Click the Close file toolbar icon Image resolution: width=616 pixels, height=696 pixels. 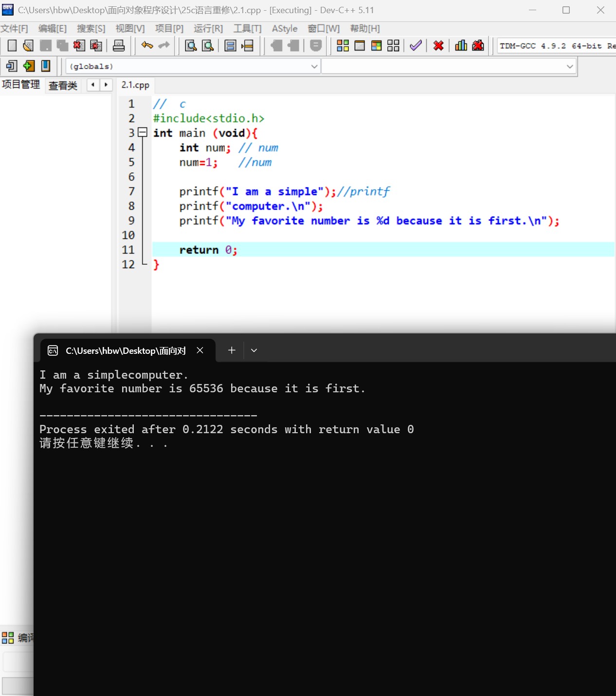tap(79, 46)
